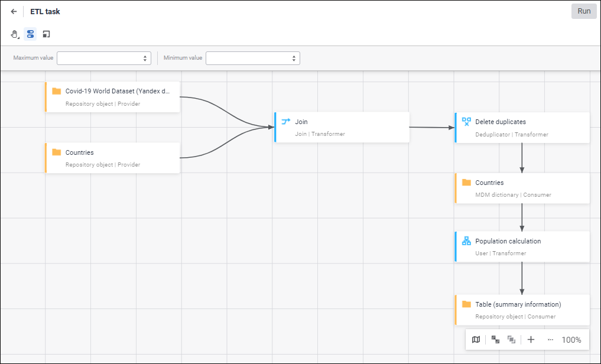Click the zoom out minus icon
601x364 pixels.
pos(551,340)
